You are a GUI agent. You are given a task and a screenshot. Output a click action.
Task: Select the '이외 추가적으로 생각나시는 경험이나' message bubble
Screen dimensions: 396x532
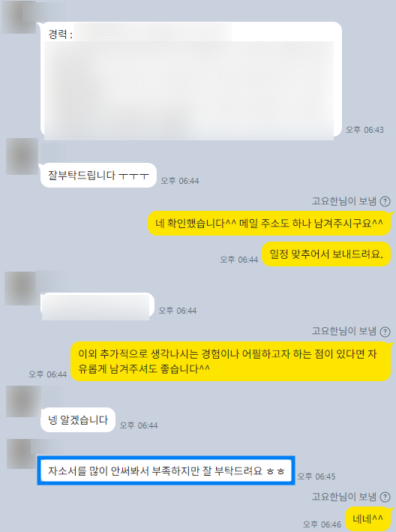pos(230,362)
